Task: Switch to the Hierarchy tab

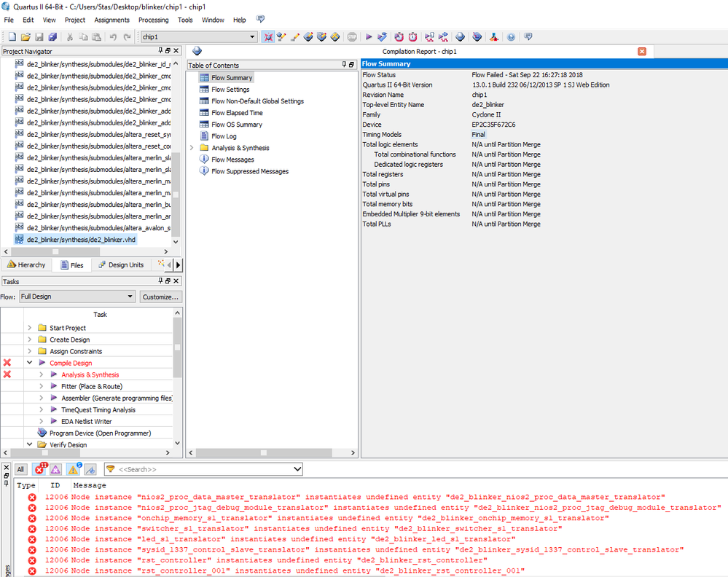Action: (26, 264)
